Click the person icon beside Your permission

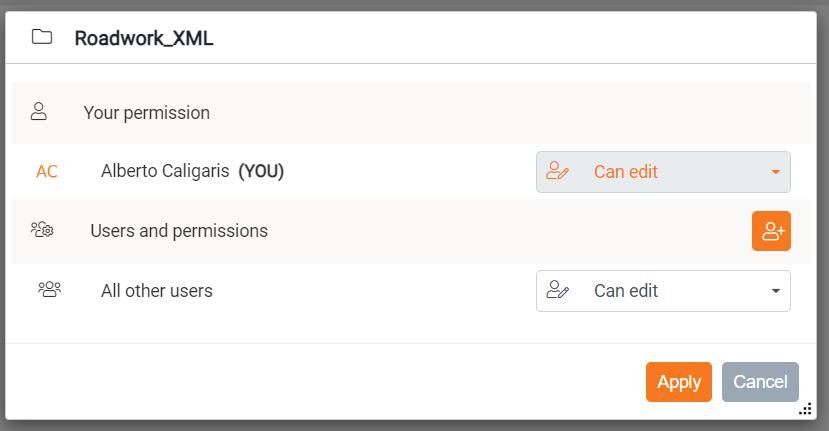coord(39,112)
